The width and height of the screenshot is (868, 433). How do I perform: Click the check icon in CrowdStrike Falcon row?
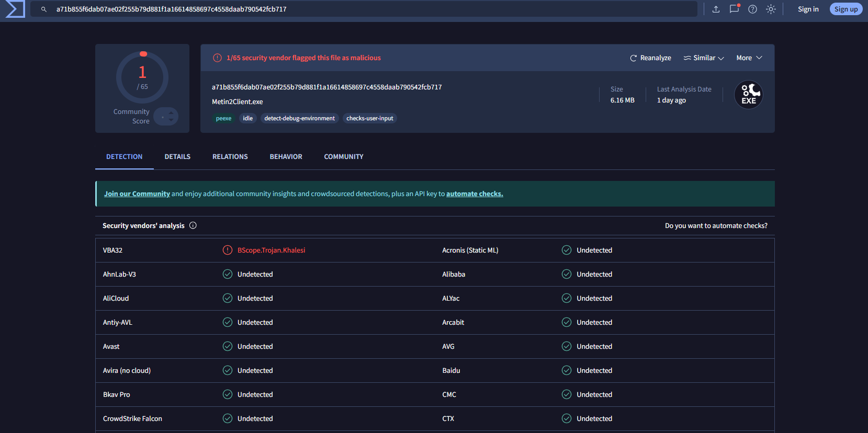point(228,418)
